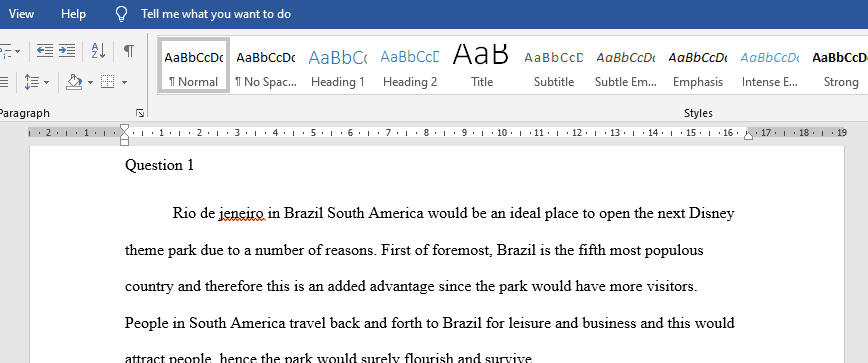This screenshot has width=868, height=363.
Task: Open the Multilevel List dropdown arrow
Action: coord(18,51)
